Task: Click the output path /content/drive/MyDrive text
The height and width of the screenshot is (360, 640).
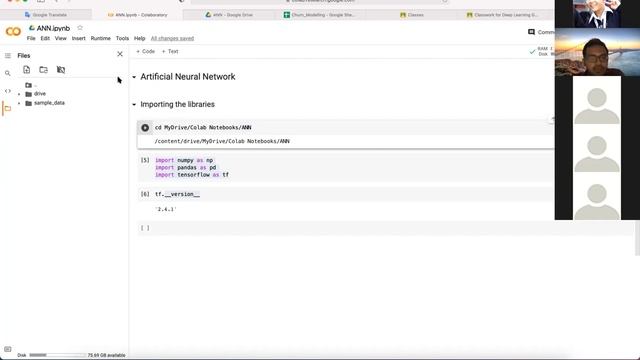Action: click(222, 141)
